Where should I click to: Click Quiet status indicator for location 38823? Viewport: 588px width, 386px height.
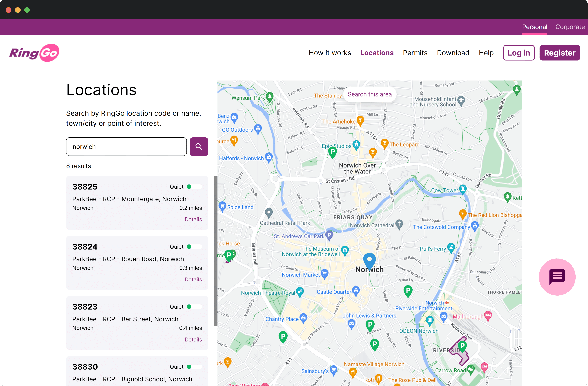189,307
